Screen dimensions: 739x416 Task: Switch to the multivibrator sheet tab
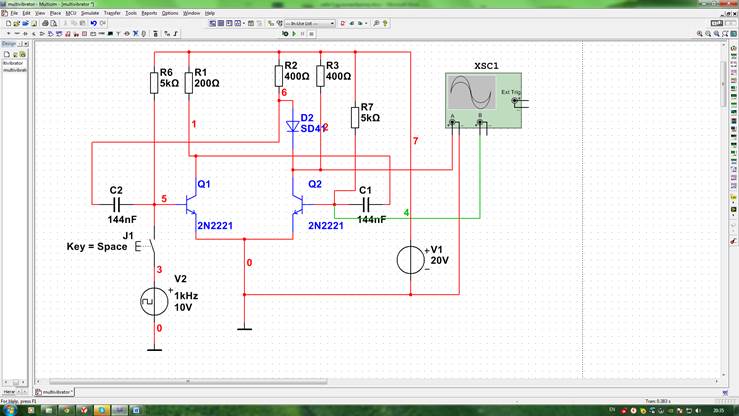click(x=54, y=392)
